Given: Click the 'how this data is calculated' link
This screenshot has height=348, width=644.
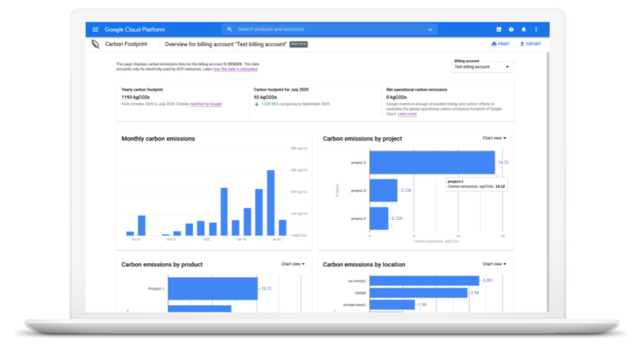Looking at the screenshot, I should pyautogui.click(x=235, y=69).
